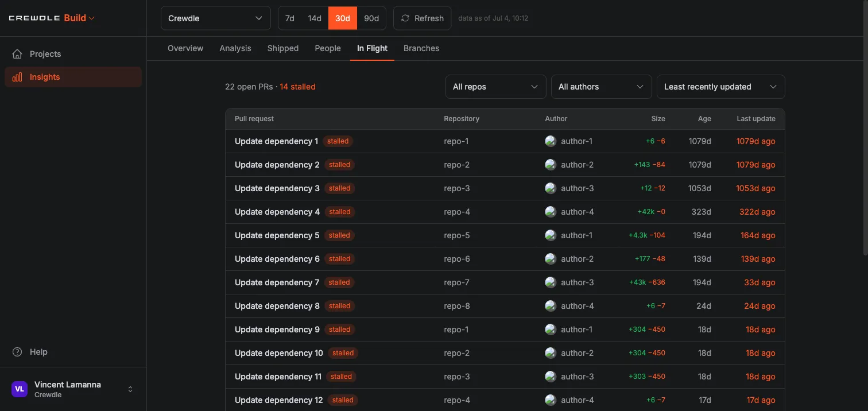Switch to the Overview tab
The height and width of the screenshot is (411, 868).
185,48
